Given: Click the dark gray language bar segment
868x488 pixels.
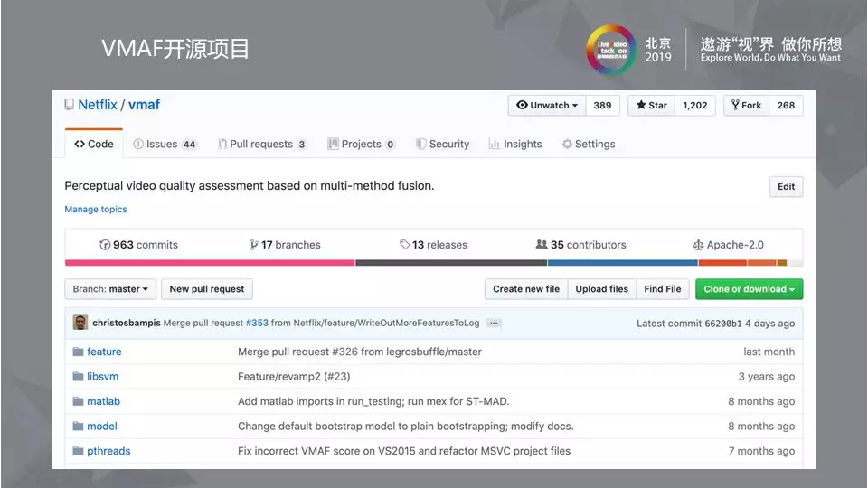Looking at the screenshot, I should [x=451, y=263].
